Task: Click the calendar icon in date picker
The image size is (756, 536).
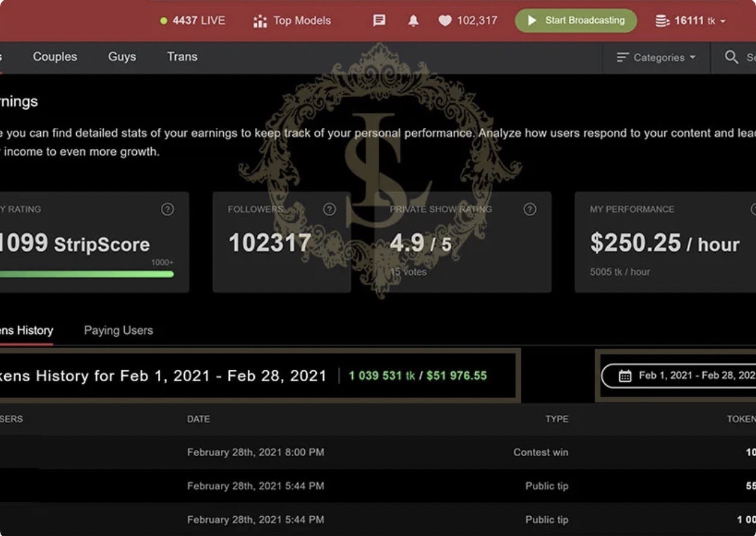Action: coord(625,376)
